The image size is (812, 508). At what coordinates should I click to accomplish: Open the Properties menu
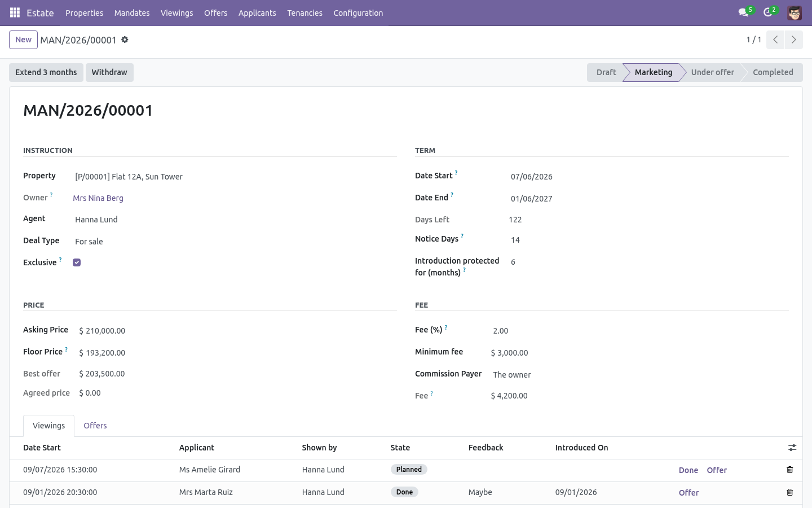(x=84, y=12)
